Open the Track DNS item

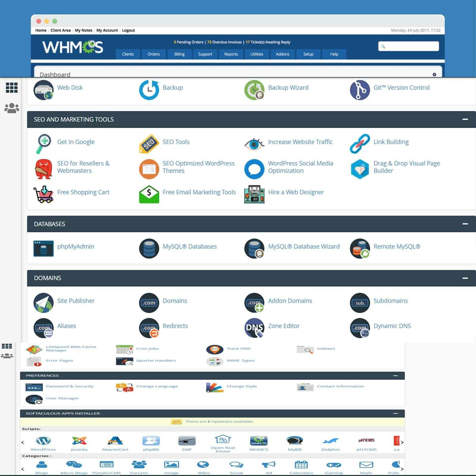228,349
